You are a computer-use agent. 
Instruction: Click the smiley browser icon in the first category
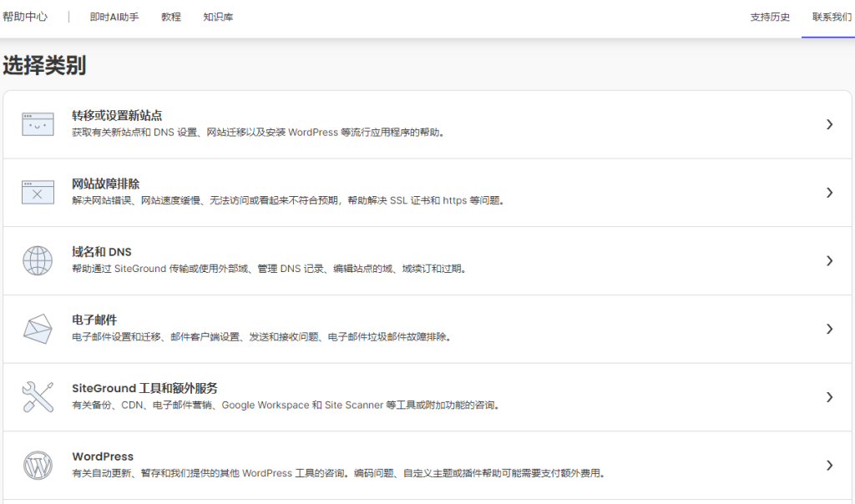[37, 123]
